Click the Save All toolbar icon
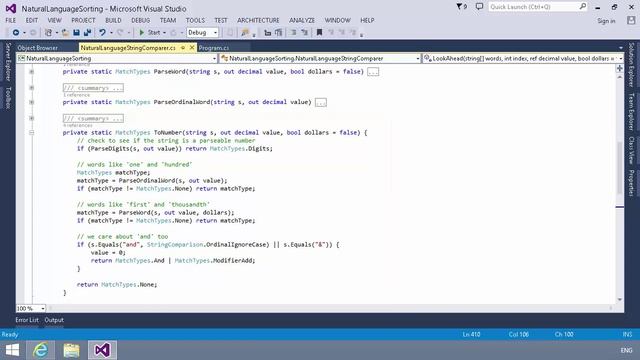This screenshot has width=640, height=360. tap(87, 33)
